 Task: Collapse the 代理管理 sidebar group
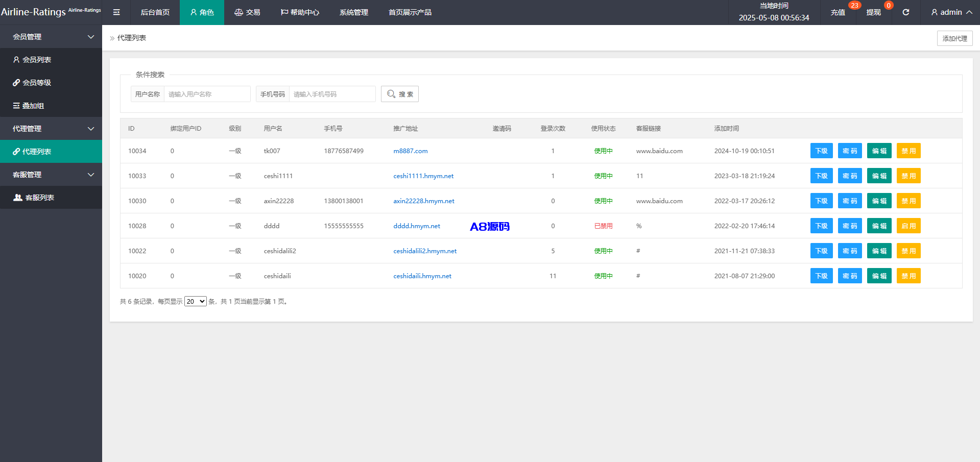(51, 129)
